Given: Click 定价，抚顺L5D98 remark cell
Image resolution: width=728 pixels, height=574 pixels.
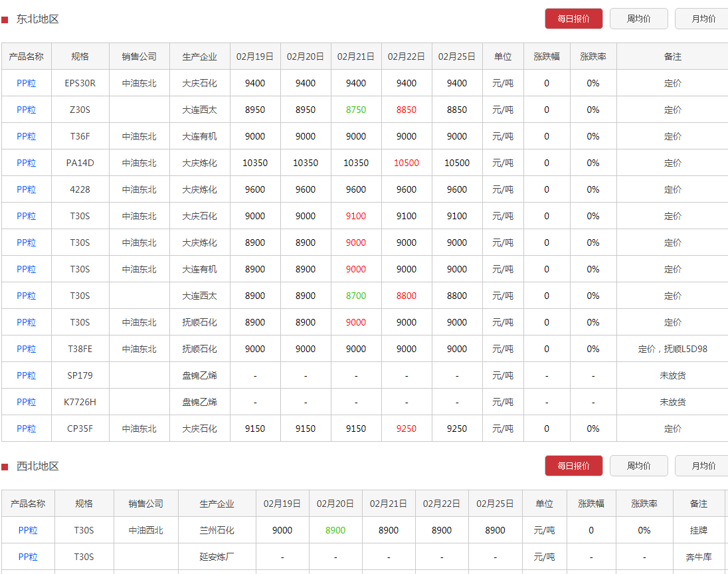Looking at the screenshot, I should click(672, 349).
